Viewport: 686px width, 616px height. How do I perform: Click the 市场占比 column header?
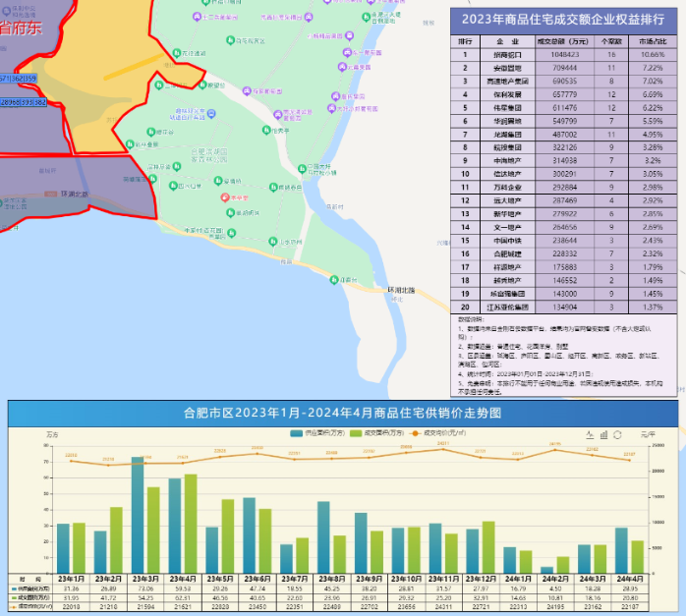[x=653, y=42]
